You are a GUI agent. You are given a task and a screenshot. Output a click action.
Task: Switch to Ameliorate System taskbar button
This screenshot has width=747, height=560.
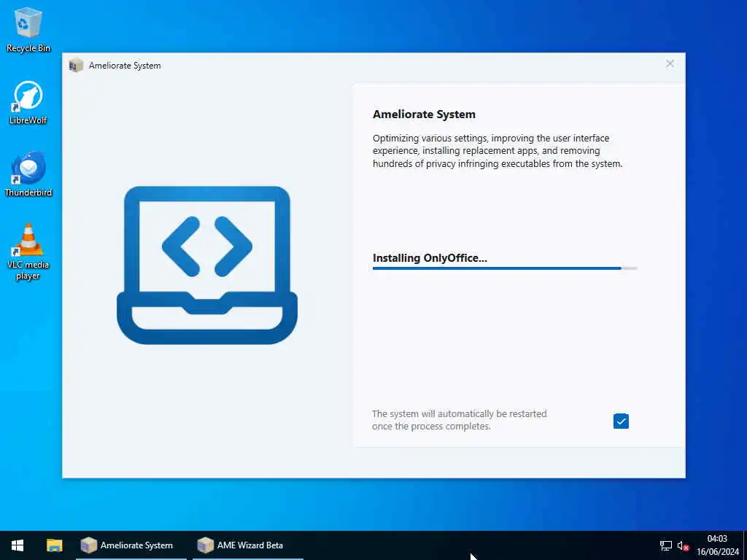pos(131,545)
